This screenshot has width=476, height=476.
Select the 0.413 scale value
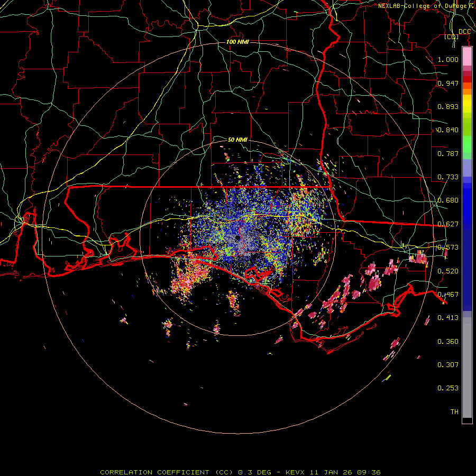448,318
